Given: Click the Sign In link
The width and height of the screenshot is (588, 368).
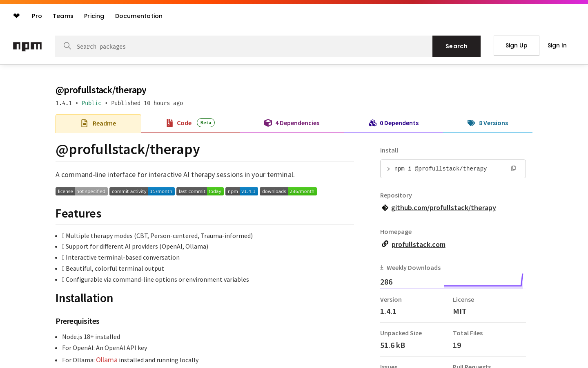Looking at the screenshot, I should click(557, 45).
